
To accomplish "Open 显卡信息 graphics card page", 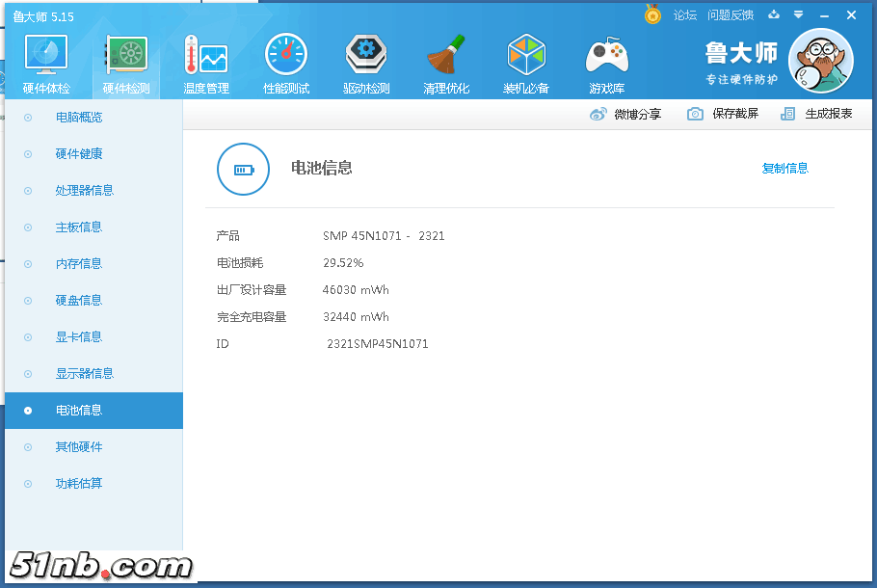I will [79, 337].
